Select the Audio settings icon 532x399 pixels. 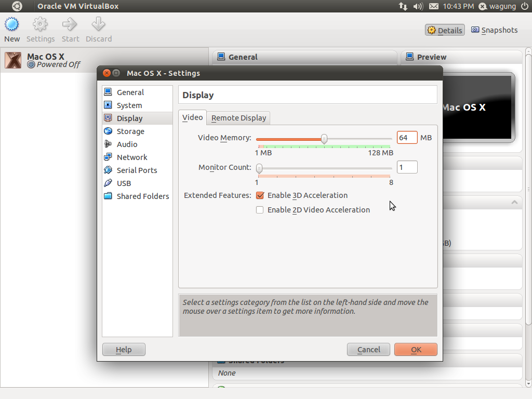(128, 144)
